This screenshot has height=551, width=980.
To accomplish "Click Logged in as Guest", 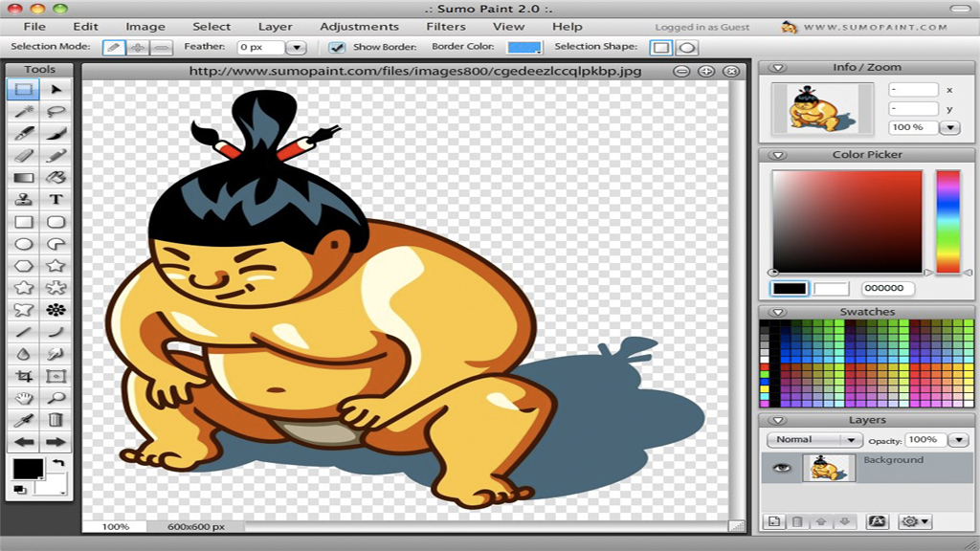I will click(704, 26).
